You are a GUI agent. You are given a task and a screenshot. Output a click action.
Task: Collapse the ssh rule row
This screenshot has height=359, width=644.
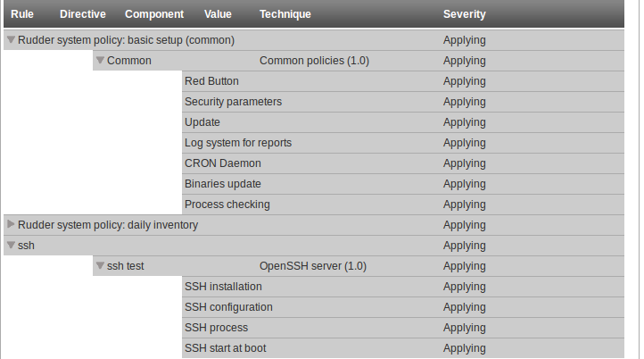click(11, 246)
